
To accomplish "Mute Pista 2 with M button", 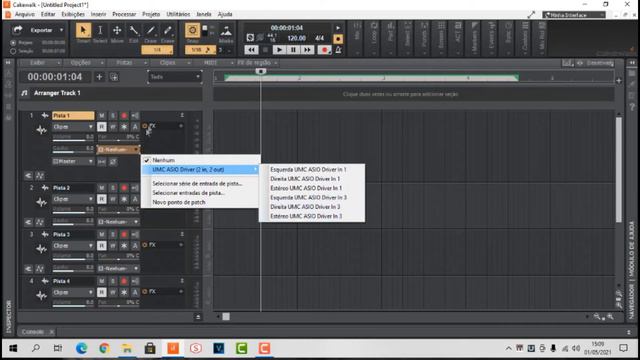I will pos(102,188).
